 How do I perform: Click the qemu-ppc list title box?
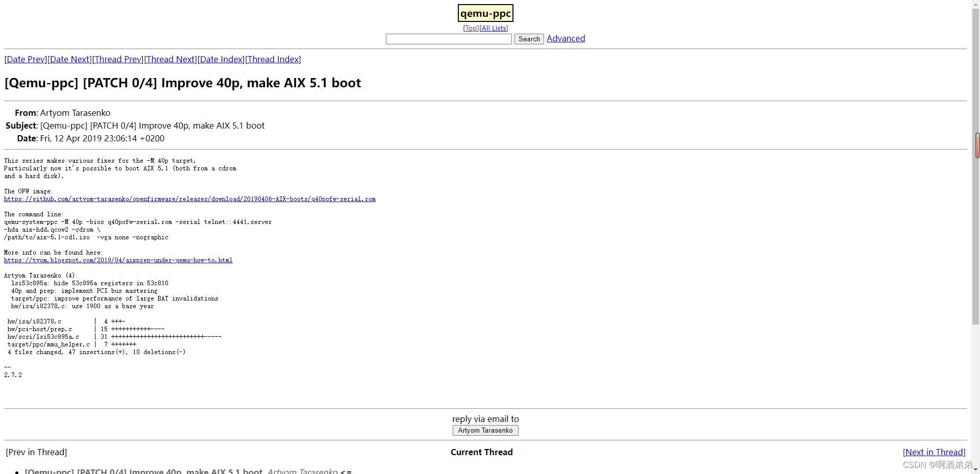[485, 13]
